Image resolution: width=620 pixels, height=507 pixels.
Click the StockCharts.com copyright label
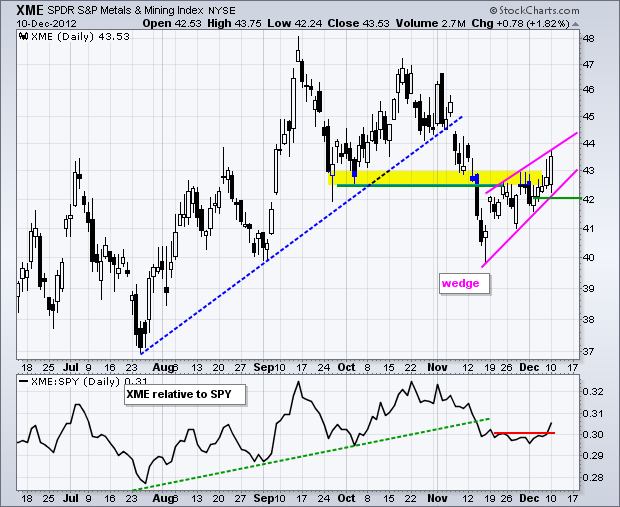click(x=534, y=10)
